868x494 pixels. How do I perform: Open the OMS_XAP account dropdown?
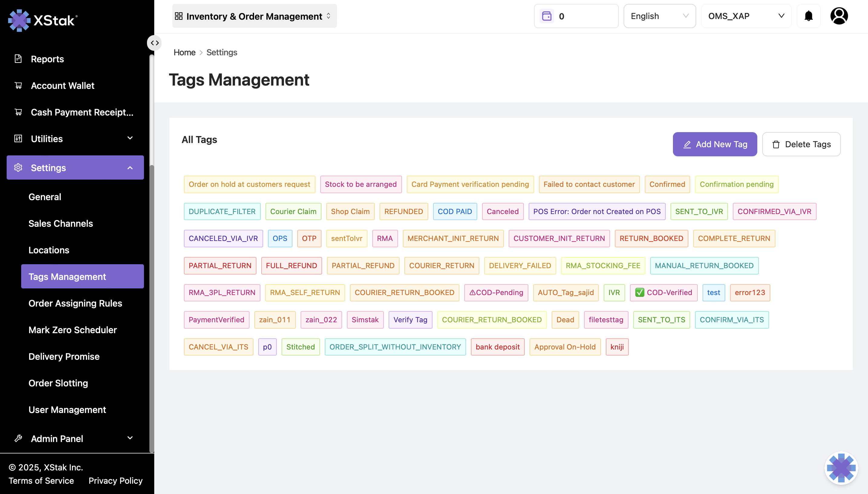746,16
